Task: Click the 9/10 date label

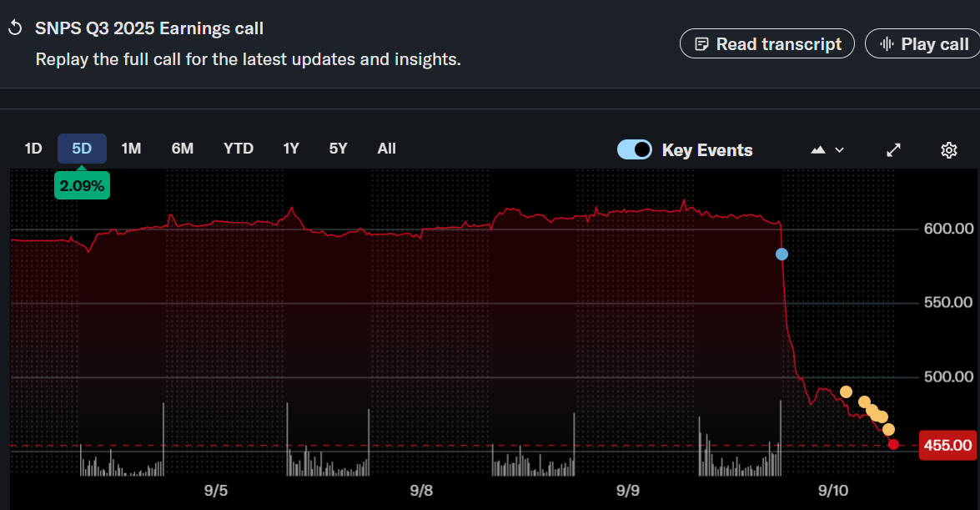Action: (x=833, y=490)
